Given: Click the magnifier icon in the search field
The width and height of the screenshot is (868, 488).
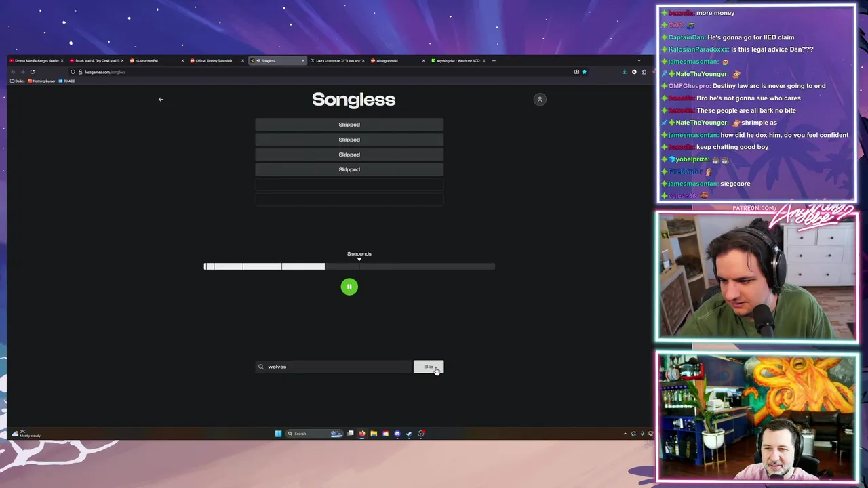Looking at the screenshot, I should click(x=260, y=367).
